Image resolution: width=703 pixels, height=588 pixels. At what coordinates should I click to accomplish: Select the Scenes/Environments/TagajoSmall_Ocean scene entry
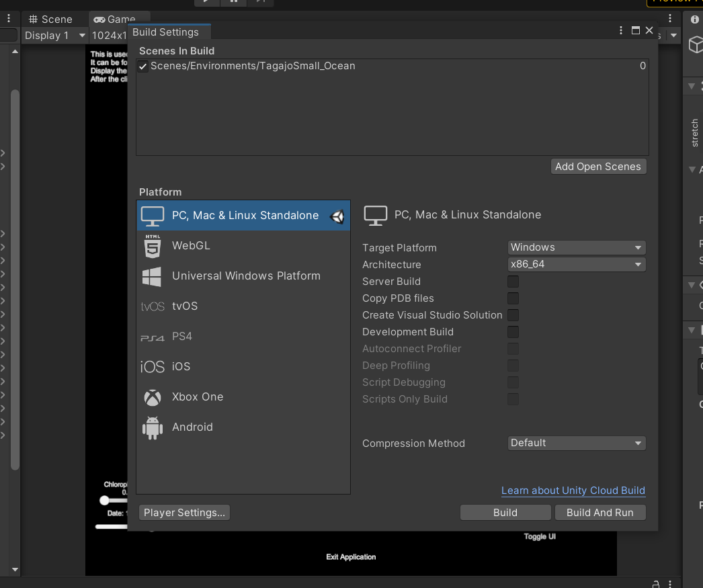click(x=392, y=67)
